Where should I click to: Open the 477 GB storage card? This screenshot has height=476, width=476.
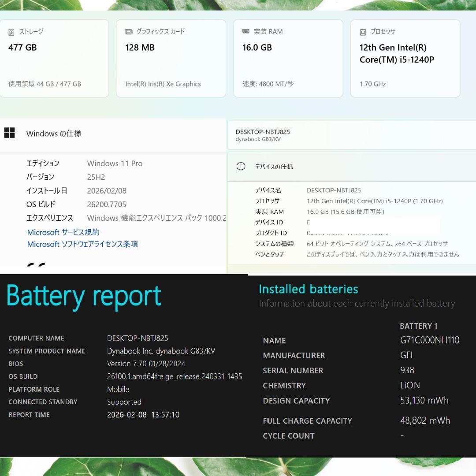pyautogui.click(x=54, y=58)
